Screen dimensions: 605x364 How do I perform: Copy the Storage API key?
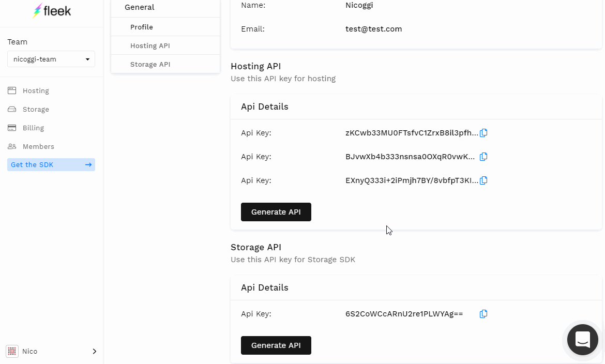click(x=483, y=314)
